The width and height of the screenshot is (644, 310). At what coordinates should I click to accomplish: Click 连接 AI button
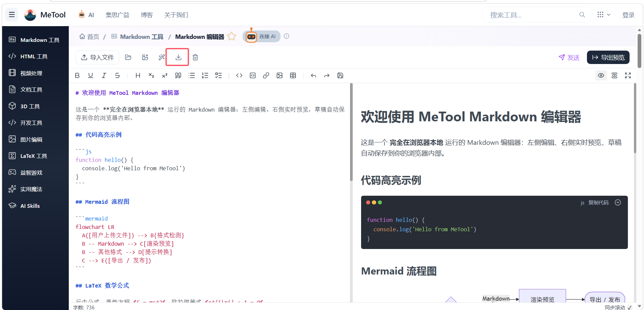tap(261, 36)
